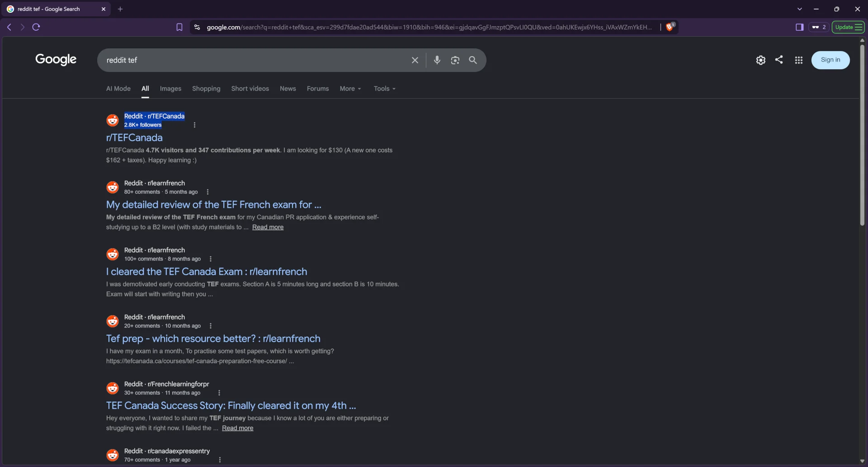The height and width of the screenshot is (467, 868).
Task: Click the browser forward arrow
Action: 22,27
